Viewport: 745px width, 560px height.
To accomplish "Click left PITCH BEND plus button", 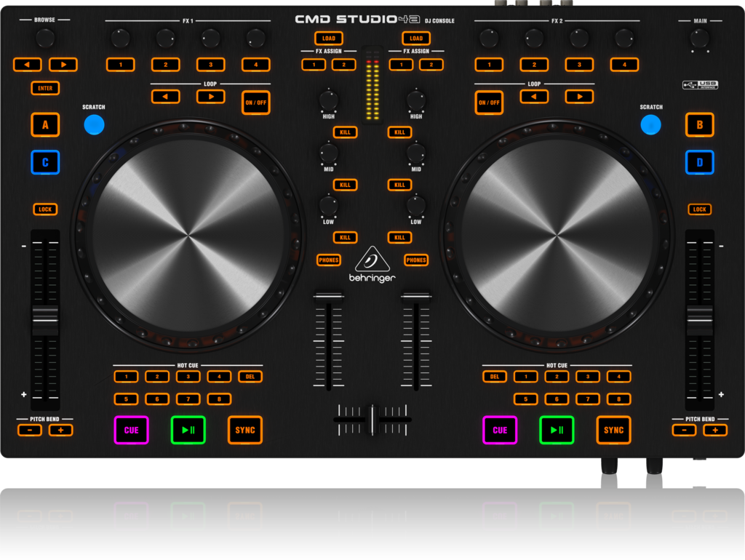I will (x=61, y=431).
